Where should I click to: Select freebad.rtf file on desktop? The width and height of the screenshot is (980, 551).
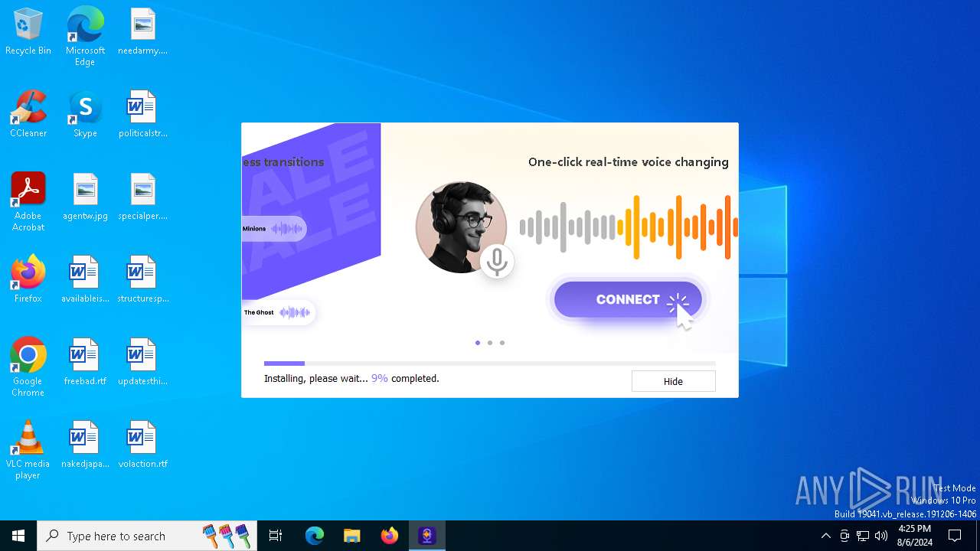click(85, 363)
